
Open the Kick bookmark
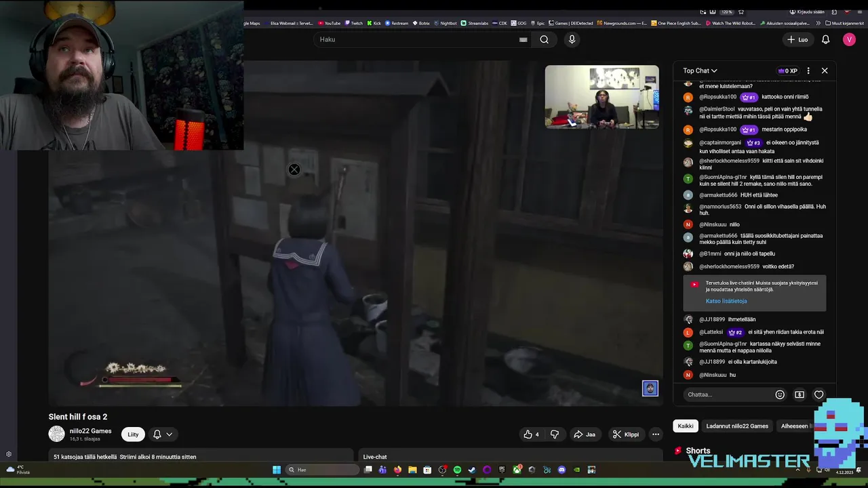click(x=374, y=23)
